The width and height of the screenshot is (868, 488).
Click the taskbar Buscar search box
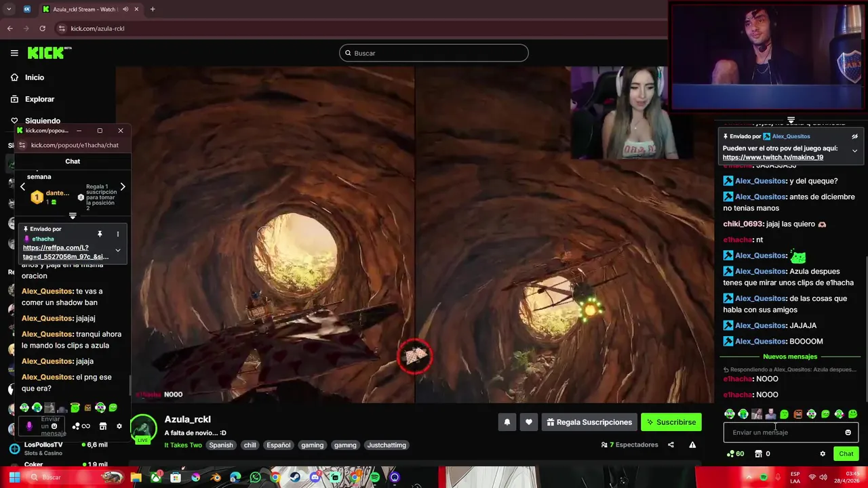click(73, 477)
